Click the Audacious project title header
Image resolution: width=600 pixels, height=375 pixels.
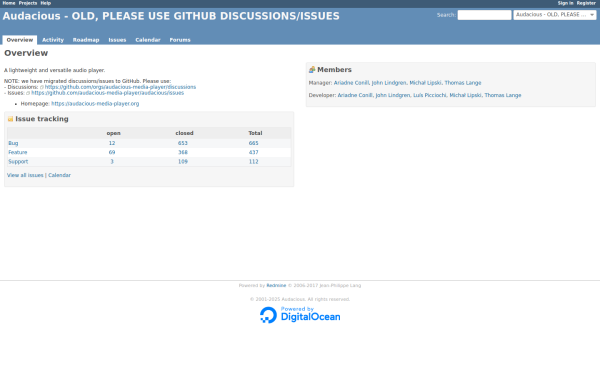pyautogui.click(x=171, y=16)
